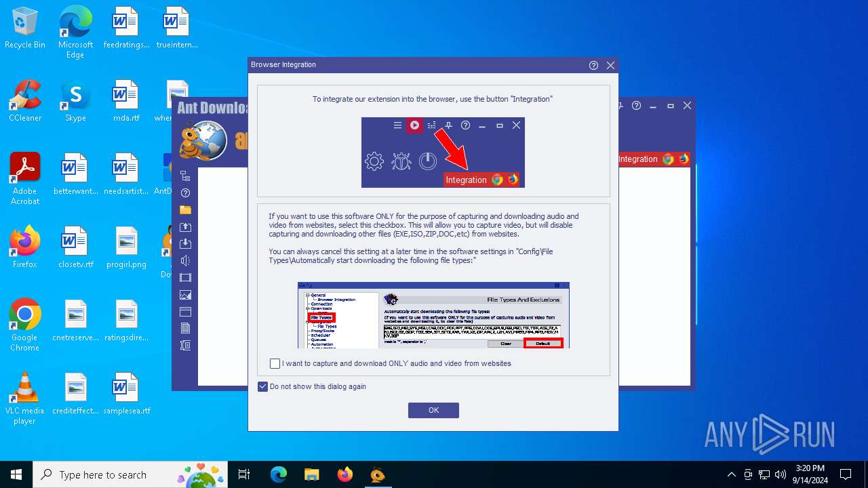Open the Firefox desktop shortcut
This screenshot has height=488, width=868.
(x=25, y=247)
